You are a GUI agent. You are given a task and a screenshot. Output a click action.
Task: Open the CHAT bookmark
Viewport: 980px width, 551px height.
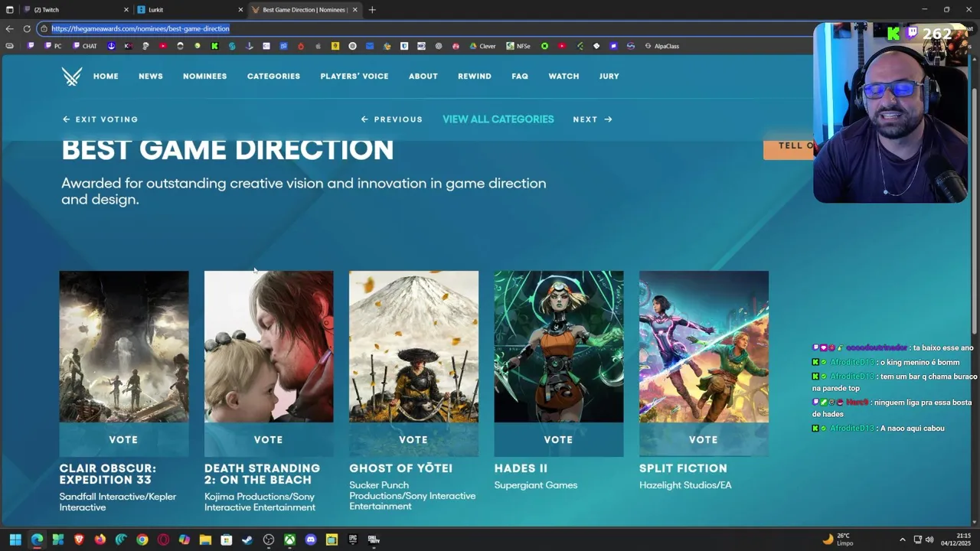click(x=84, y=46)
